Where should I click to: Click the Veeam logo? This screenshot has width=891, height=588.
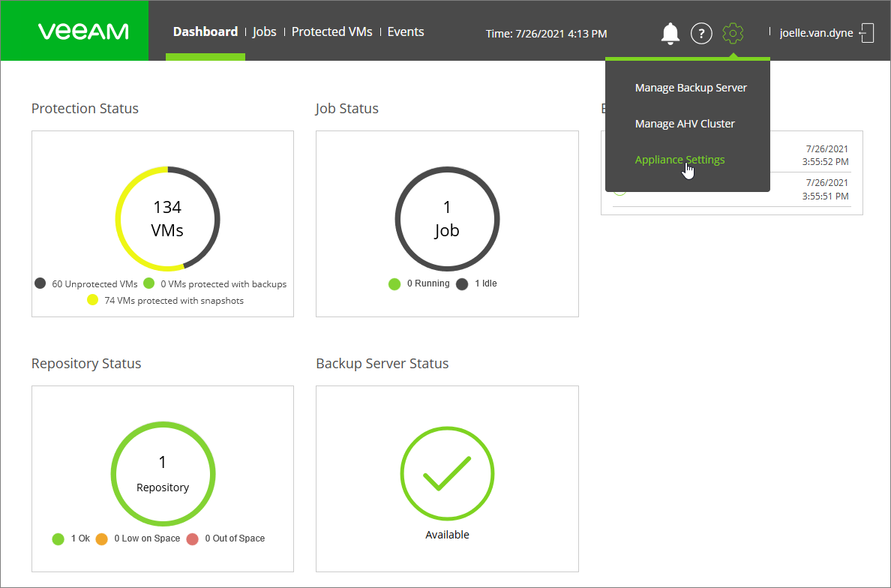82,31
